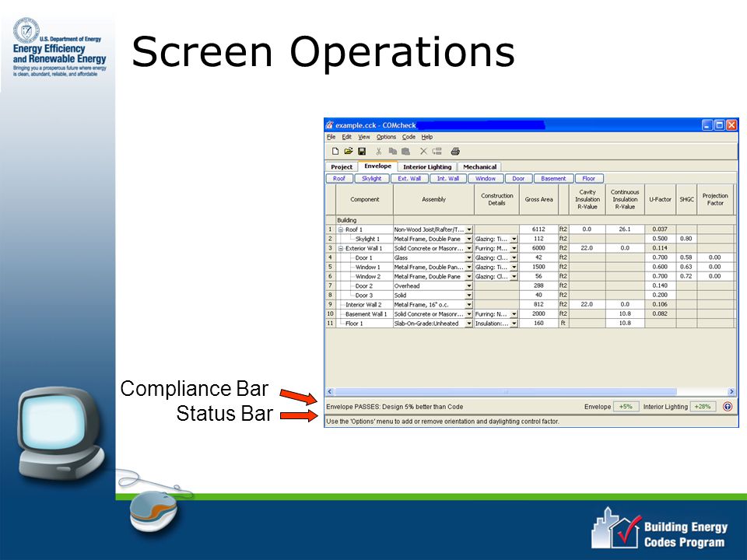Click the indent row toolbar icon
747x560 pixels.
click(x=437, y=152)
